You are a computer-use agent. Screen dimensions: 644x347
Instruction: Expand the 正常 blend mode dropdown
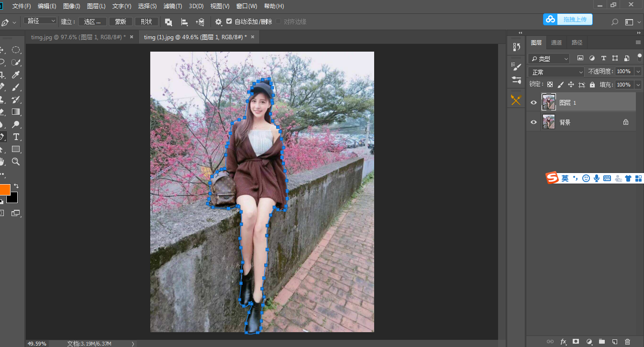tap(556, 72)
